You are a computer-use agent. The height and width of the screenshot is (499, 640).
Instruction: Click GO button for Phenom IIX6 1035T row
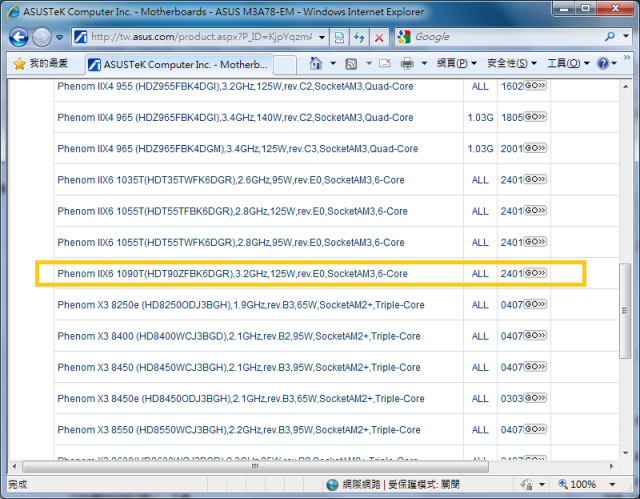point(535,180)
